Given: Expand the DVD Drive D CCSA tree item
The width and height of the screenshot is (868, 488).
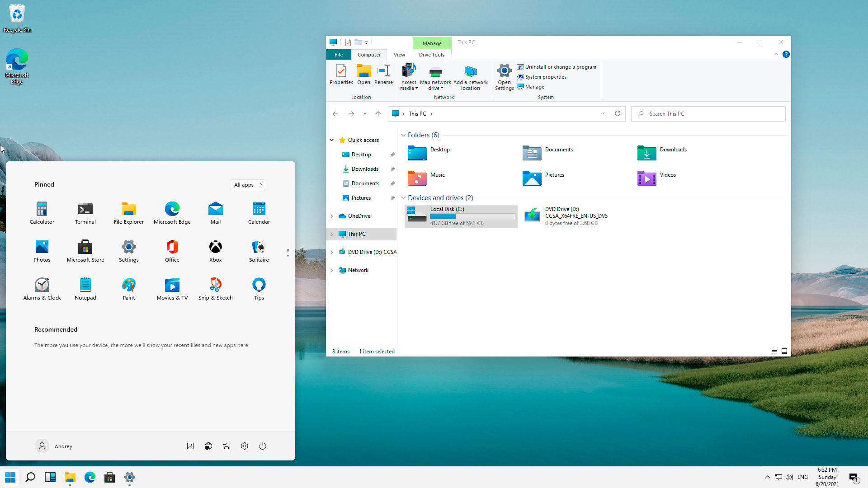Looking at the screenshot, I should (332, 252).
